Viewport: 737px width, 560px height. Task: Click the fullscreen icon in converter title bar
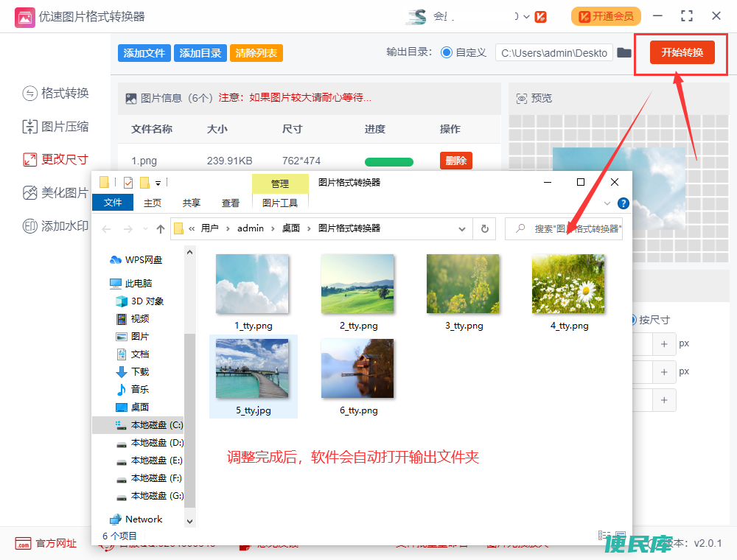click(x=687, y=16)
